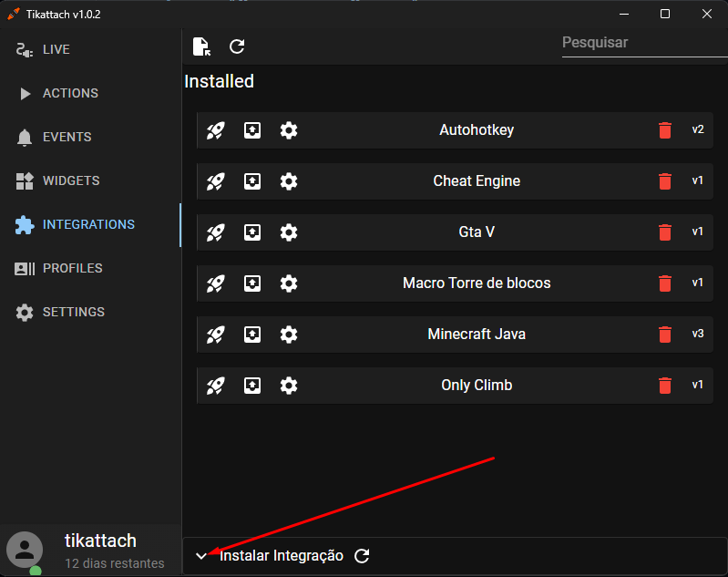
Task: Import integration file from toolbar
Action: pyautogui.click(x=201, y=46)
